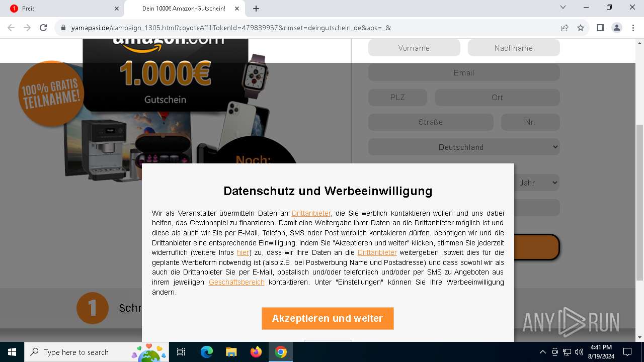Open the Chrome profile menu
This screenshot has width=644, height=362.
coord(617,28)
